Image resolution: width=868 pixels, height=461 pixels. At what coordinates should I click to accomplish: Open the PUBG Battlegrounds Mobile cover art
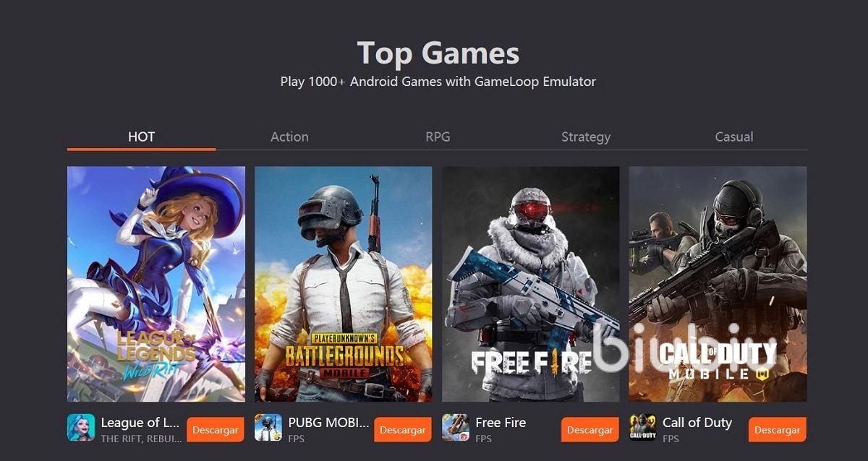coord(344,284)
